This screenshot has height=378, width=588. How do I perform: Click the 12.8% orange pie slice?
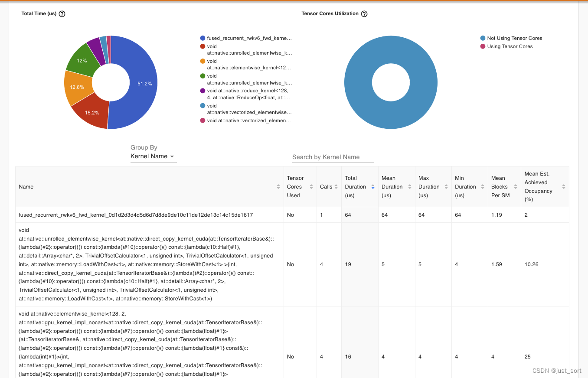tap(78, 88)
